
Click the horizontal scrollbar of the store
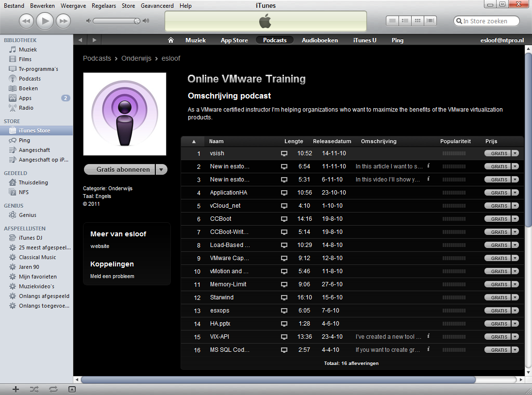[x=278, y=380]
